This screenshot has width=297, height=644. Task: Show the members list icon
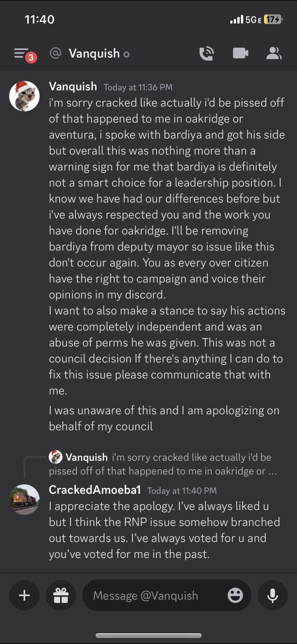coord(274,53)
